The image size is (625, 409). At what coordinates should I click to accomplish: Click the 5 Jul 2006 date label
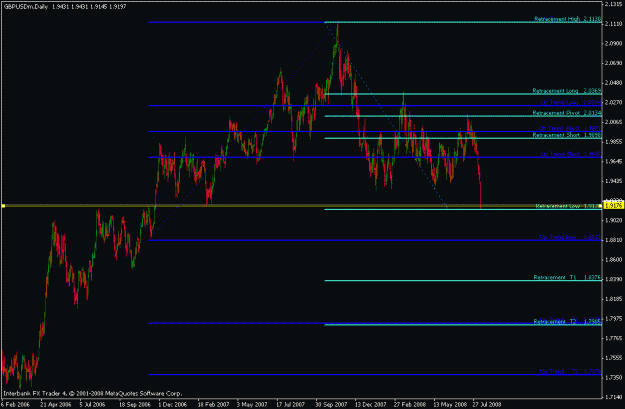[92, 405]
